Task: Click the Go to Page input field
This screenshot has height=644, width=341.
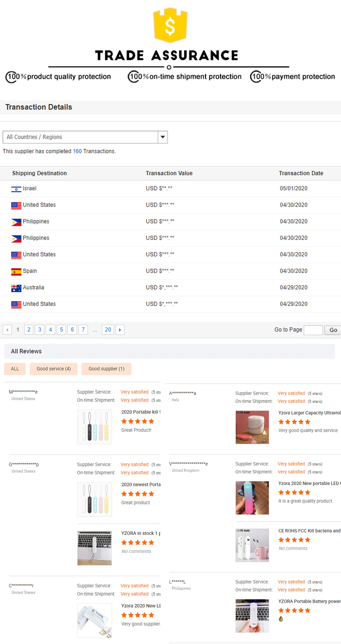Action: pyautogui.click(x=313, y=330)
